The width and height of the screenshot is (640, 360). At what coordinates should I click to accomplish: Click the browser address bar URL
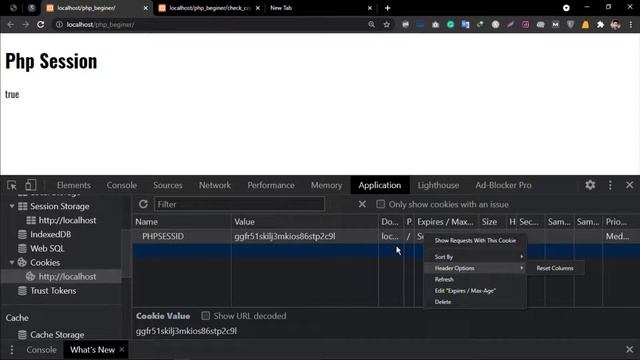point(100,24)
